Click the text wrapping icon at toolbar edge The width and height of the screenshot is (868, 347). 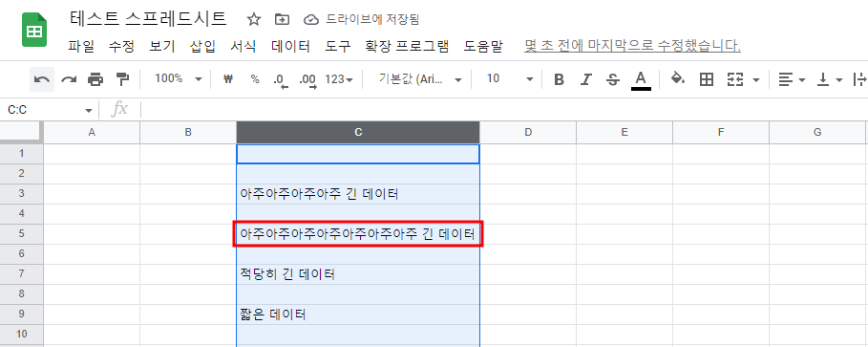point(859,79)
